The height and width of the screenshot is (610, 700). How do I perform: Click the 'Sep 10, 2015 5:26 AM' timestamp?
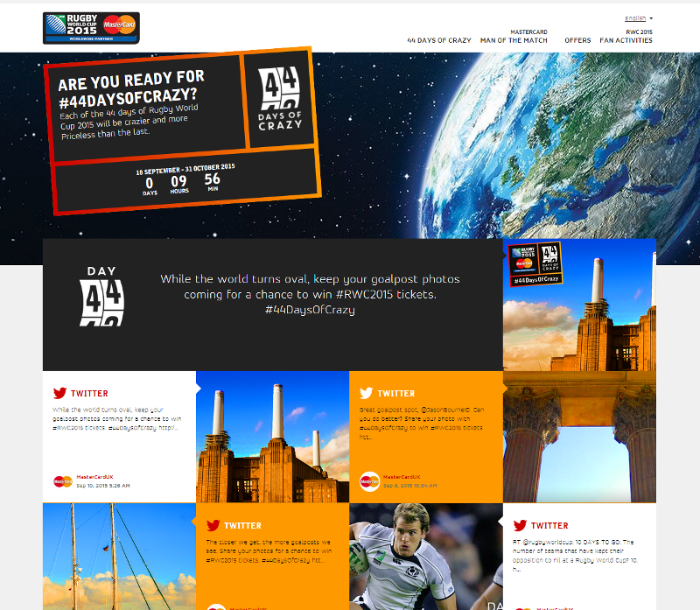coord(103,486)
